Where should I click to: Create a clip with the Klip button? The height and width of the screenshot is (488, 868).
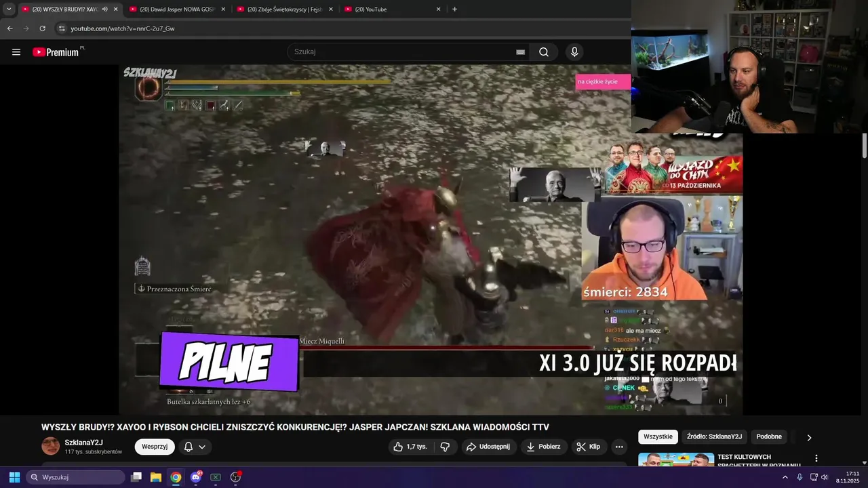(588, 447)
